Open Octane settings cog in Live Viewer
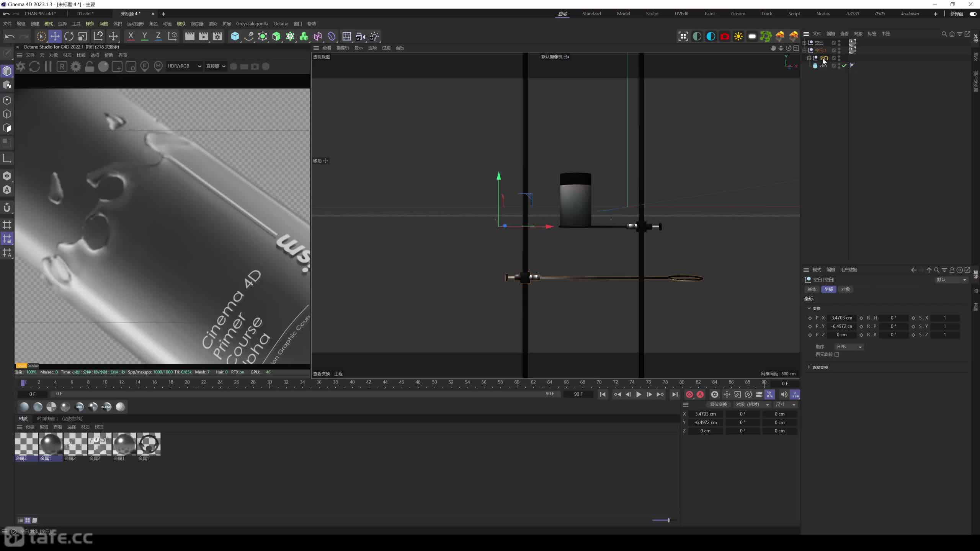The width and height of the screenshot is (980, 551). (76, 67)
